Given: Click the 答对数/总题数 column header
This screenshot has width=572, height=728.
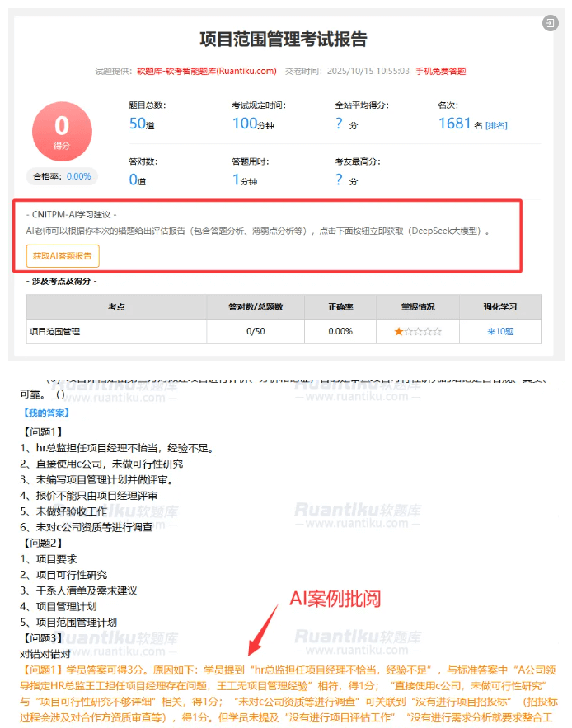Looking at the screenshot, I should (256, 307).
